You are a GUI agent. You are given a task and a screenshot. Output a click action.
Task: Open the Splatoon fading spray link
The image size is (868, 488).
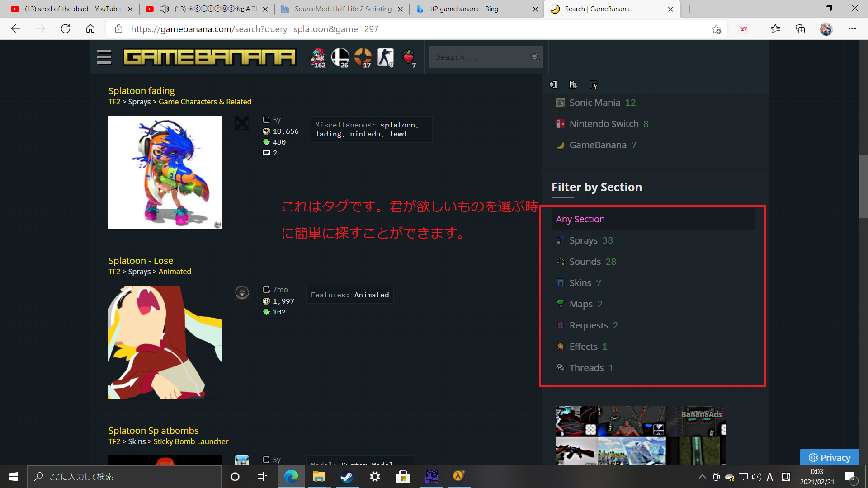tap(142, 91)
